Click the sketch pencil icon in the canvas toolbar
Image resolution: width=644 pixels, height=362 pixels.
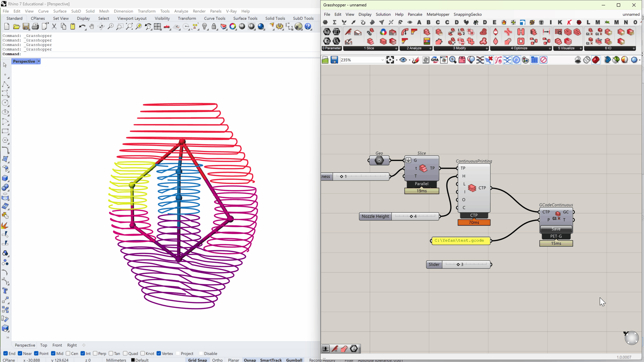416,60
